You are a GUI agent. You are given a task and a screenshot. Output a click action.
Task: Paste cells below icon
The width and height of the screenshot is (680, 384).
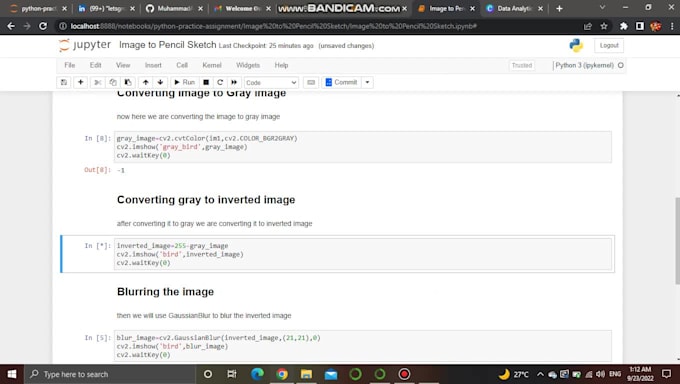tap(128, 82)
